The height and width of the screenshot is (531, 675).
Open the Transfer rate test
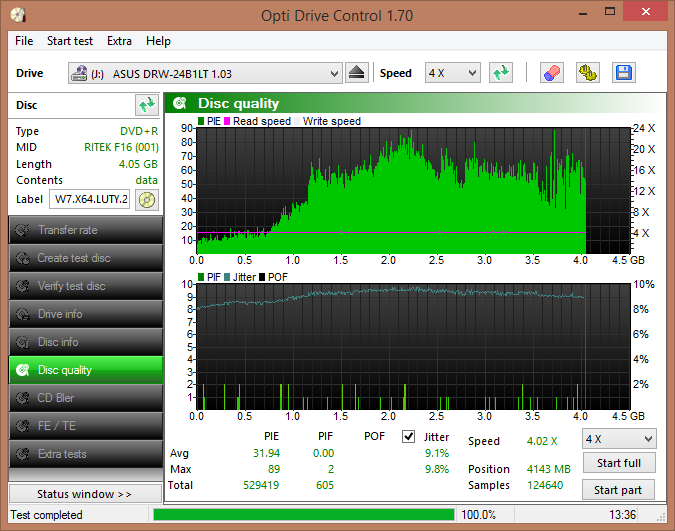(86, 230)
